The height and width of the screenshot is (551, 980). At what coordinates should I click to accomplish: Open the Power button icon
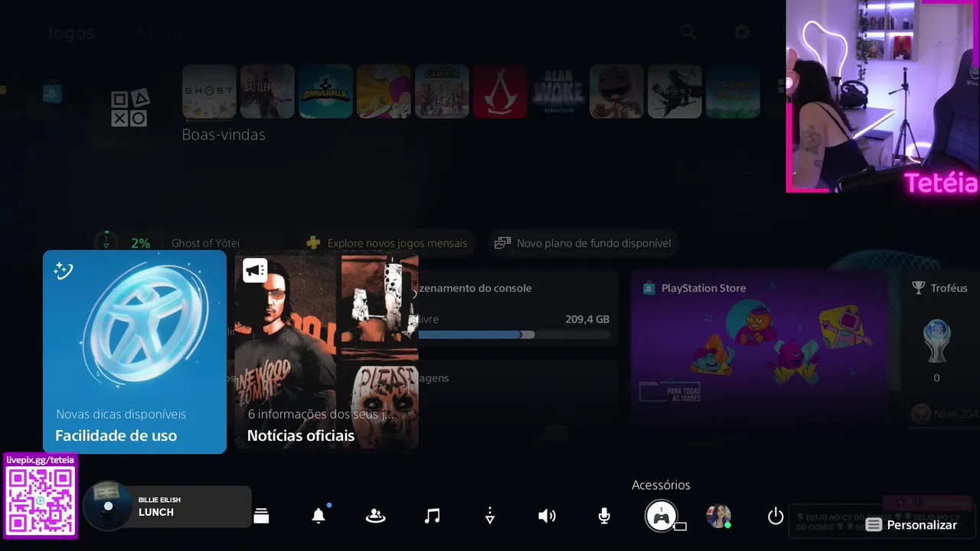(x=776, y=516)
